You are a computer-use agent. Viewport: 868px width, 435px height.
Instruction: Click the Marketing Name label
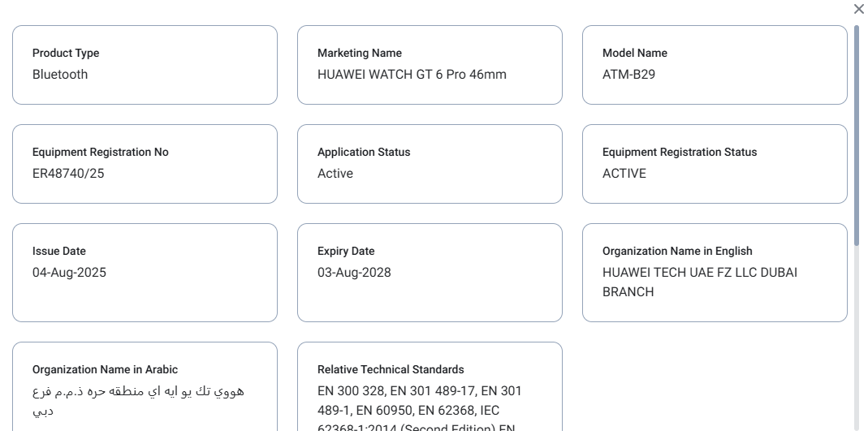[x=359, y=53]
